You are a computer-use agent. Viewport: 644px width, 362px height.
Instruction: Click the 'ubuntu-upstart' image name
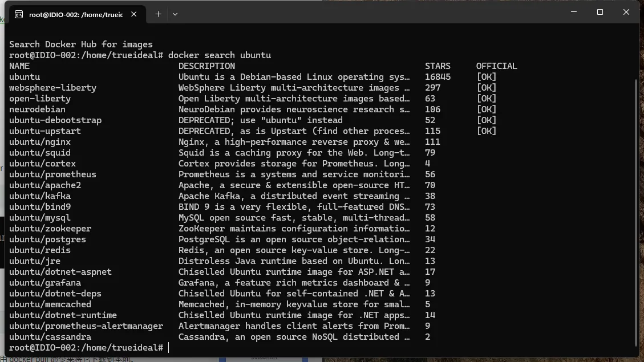point(45,131)
